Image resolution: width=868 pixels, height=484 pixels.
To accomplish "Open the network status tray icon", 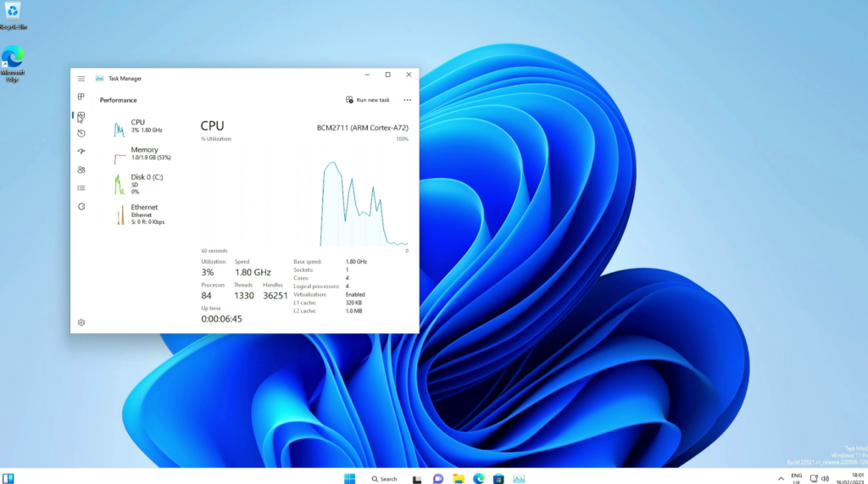I will [814, 479].
